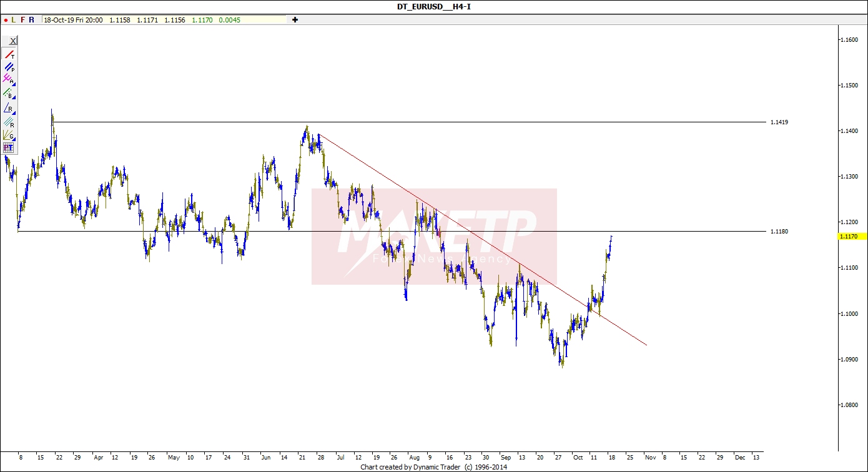Select the blue angle R tool
Image resolution: width=868 pixels, height=472 pixels.
(9, 107)
